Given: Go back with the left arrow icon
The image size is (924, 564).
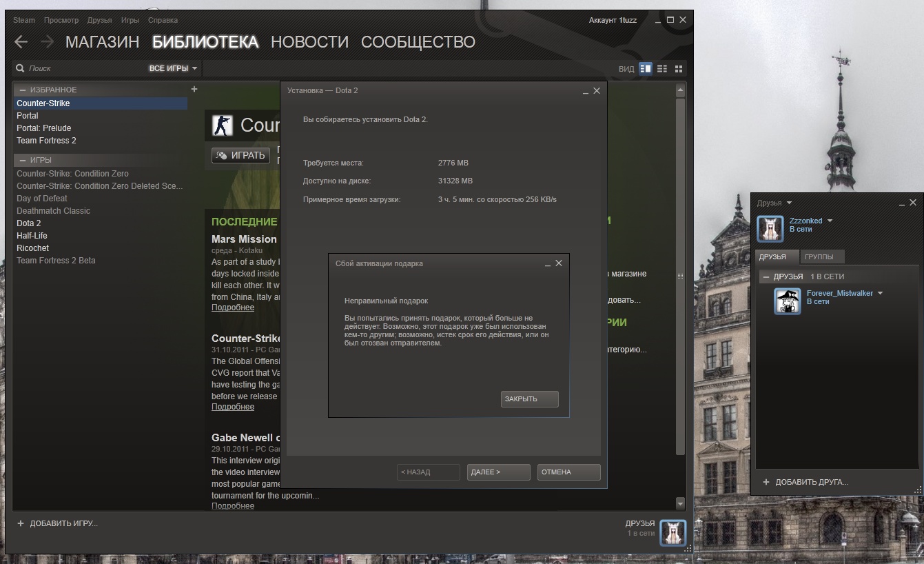Looking at the screenshot, I should click(x=21, y=42).
